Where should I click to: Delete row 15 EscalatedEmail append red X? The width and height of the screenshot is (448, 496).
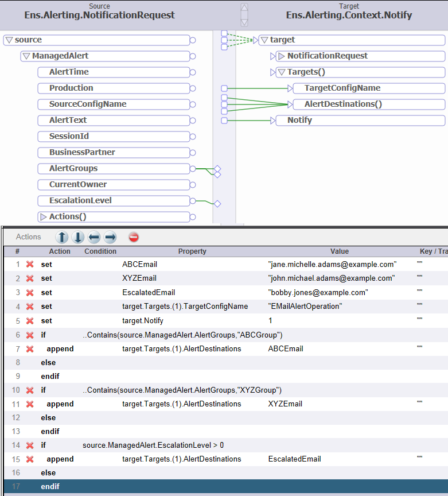pos(30,459)
